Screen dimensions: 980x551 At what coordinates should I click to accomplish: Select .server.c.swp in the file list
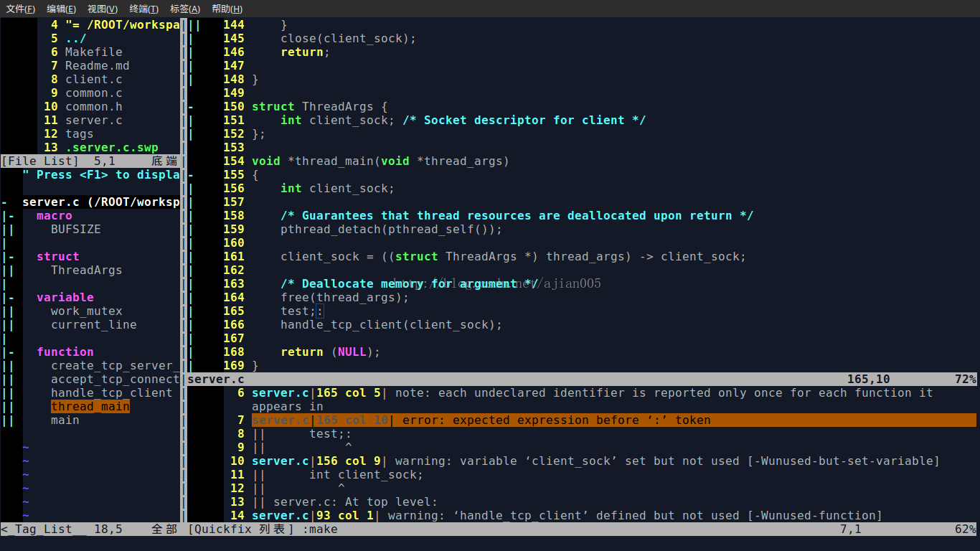[112, 148]
